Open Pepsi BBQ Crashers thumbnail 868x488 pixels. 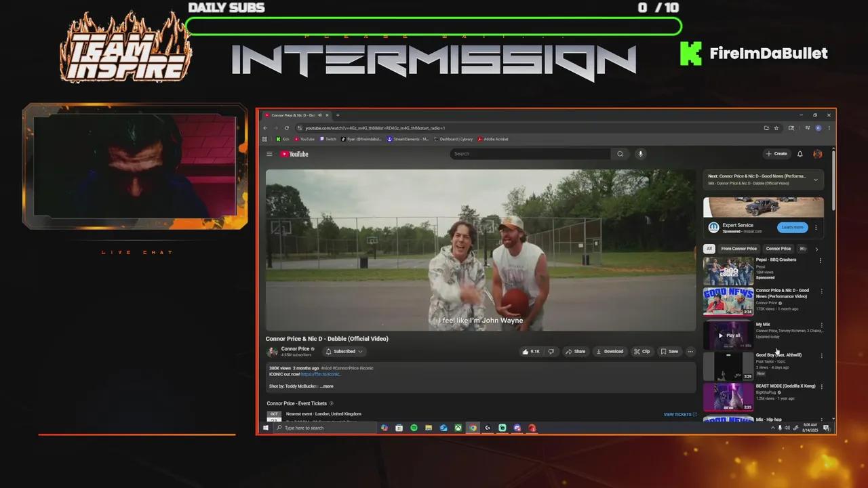(x=728, y=271)
